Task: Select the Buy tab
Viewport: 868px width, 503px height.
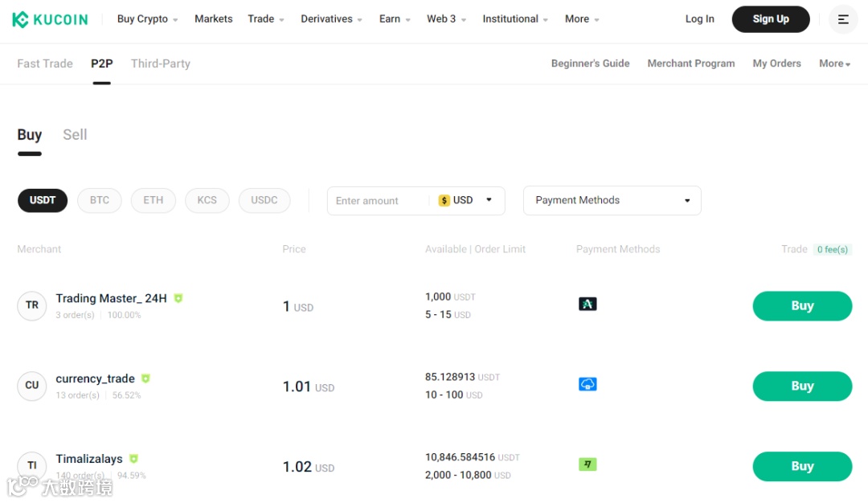Action: 30,134
